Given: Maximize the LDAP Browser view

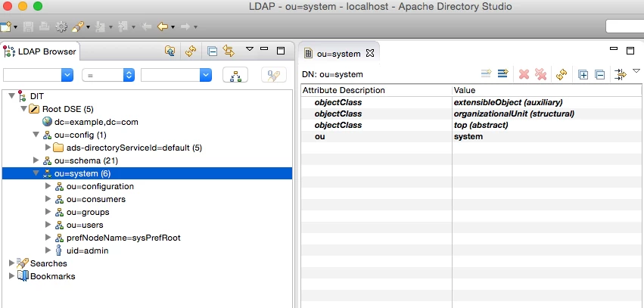Looking at the screenshot, I should [281, 51].
